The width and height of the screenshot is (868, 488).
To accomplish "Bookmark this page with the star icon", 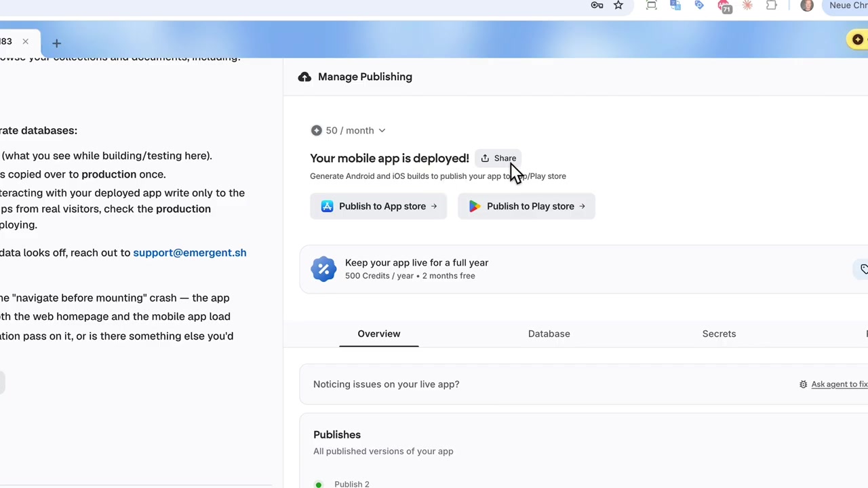I will pyautogui.click(x=618, y=5).
